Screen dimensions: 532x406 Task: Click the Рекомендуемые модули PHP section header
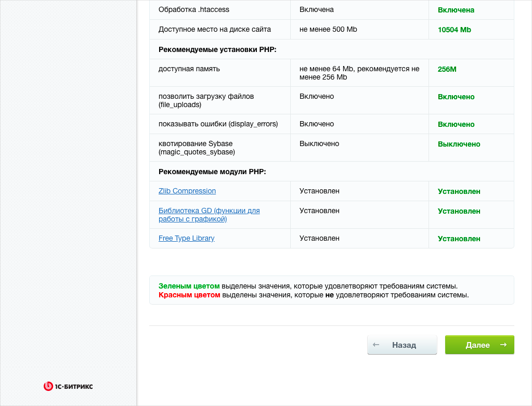[212, 172]
